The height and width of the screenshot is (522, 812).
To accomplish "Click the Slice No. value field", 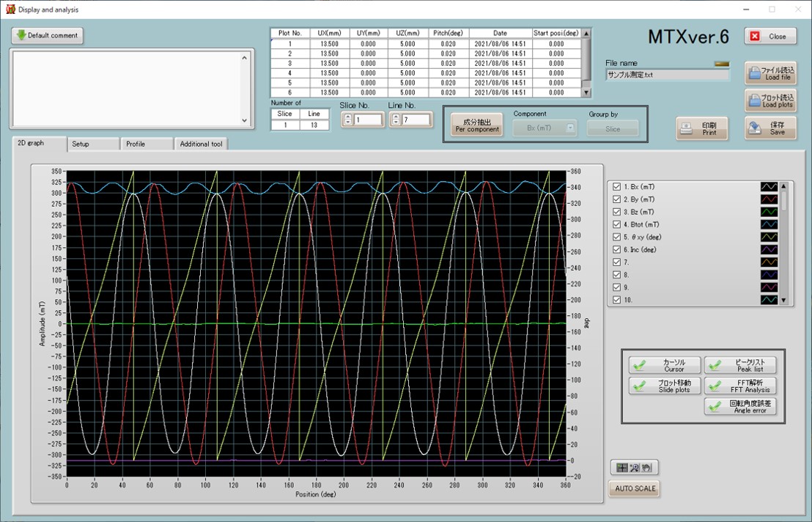I will 368,120.
